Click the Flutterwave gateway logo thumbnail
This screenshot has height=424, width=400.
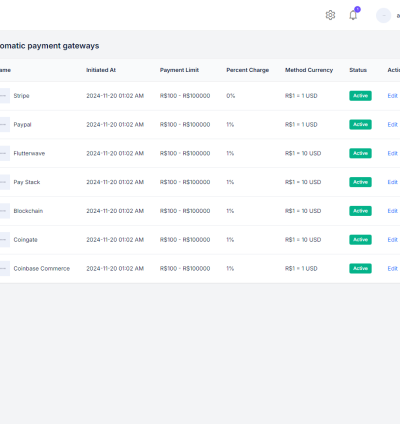(4, 153)
